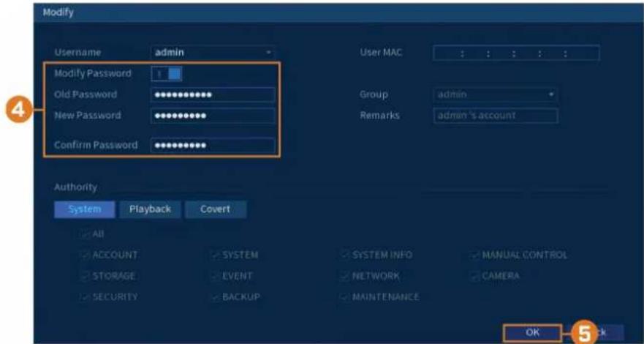Toggle the NETWORK checkbox
Screen dimensions: 644x344
click(x=345, y=275)
